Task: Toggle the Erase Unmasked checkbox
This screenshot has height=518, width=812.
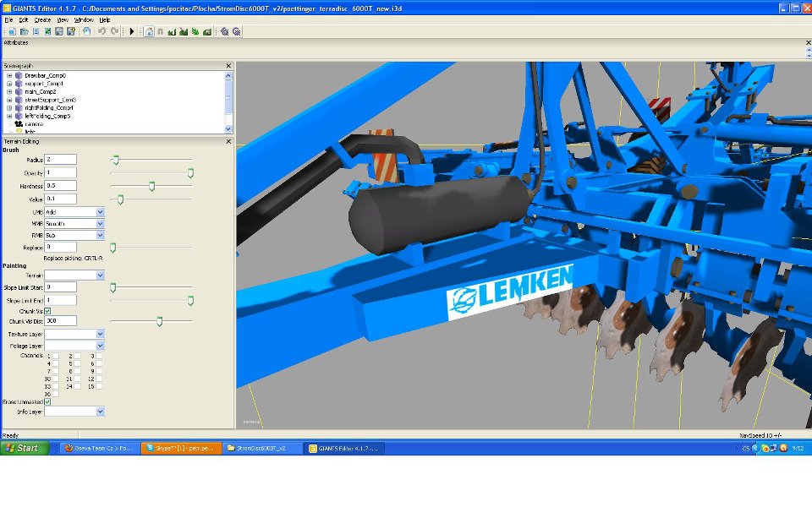Action: coord(47,401)
